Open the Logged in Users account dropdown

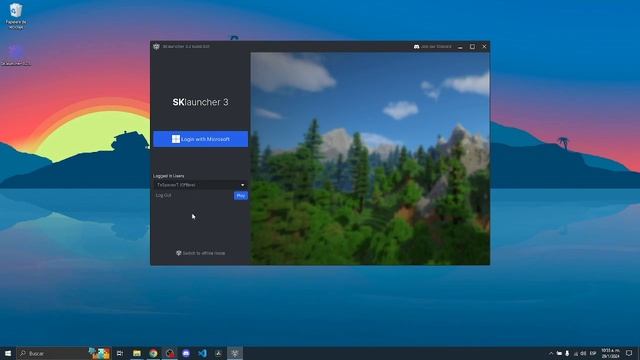click(200, 185)
